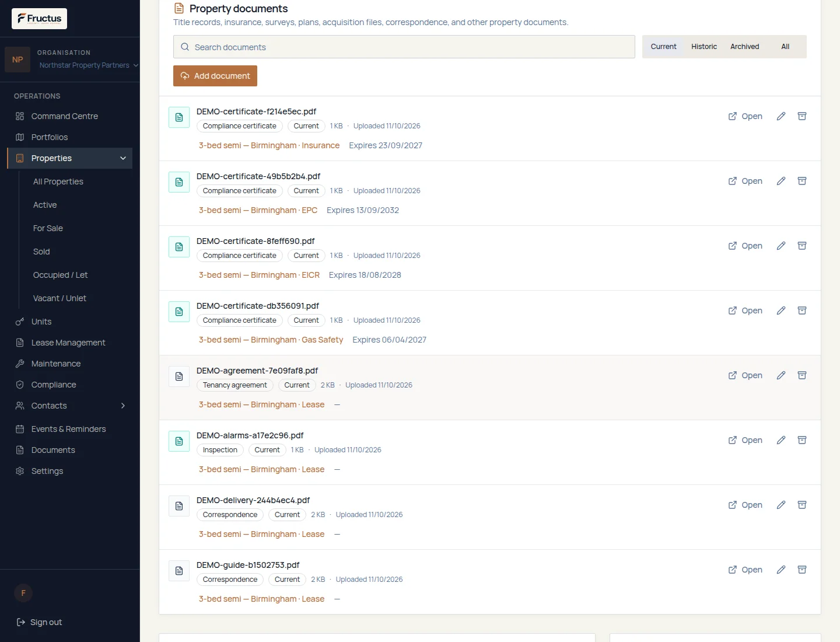The height and width of the screenshot is (642, 840).
Task: Go to Compliance page
Action: 70,385
